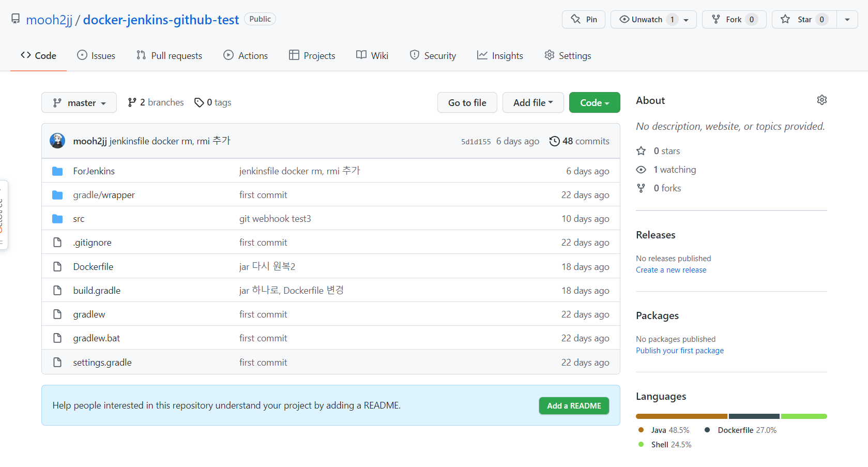Click the fork icon beside 0 forks
This screenshot has height=467, width=868.
641,188
